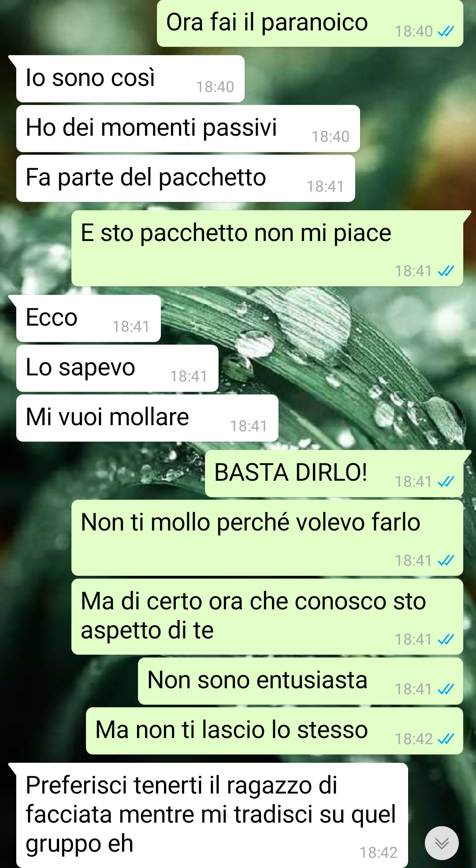Image resolution: width=476 pixels, height=868 pixels.
Task: Select the message "Fa parte del pacchetto"
Action: point(186,178)
